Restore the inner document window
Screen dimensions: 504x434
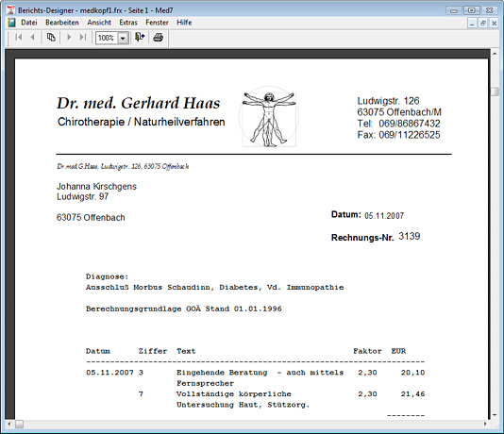click(x=483, y=24)
